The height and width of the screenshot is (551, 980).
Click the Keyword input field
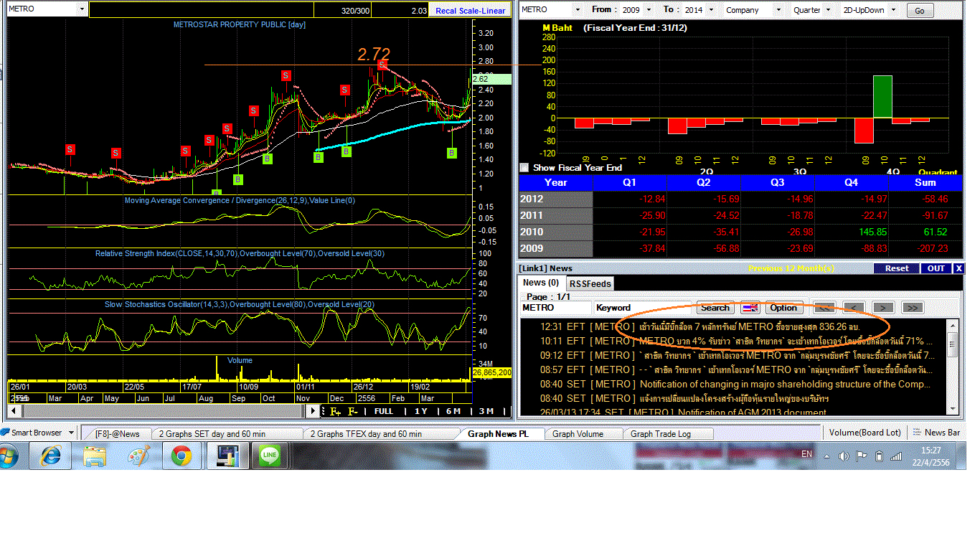[x=643, y=308]
